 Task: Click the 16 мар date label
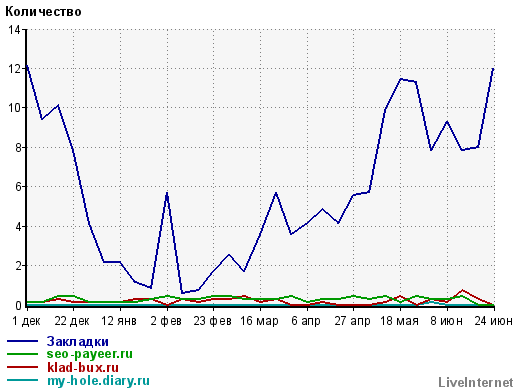pos(259,321)
